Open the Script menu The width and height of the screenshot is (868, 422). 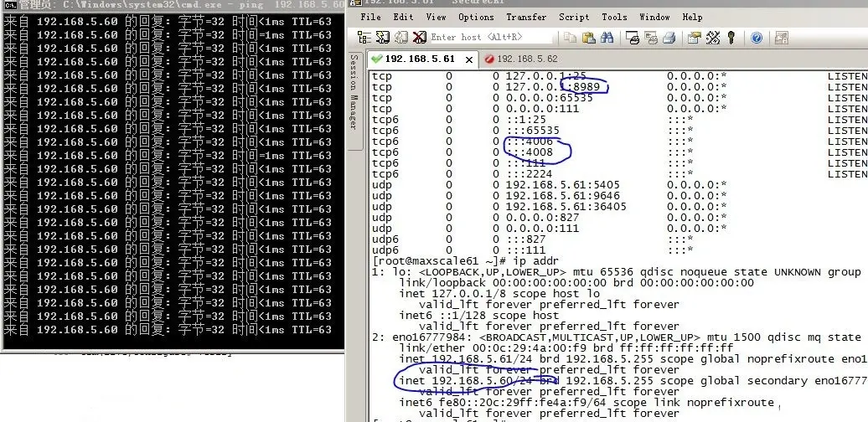[x=574, y=17]
